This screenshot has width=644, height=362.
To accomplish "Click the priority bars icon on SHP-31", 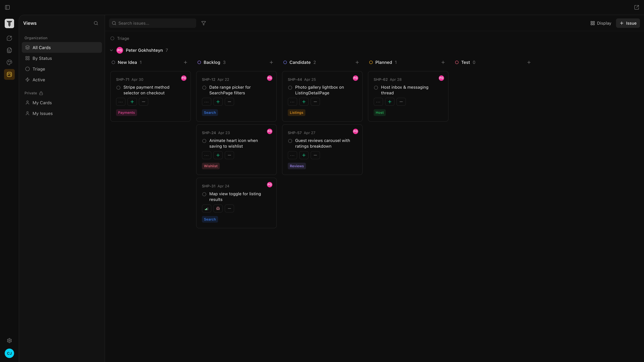I will point(206,209).
